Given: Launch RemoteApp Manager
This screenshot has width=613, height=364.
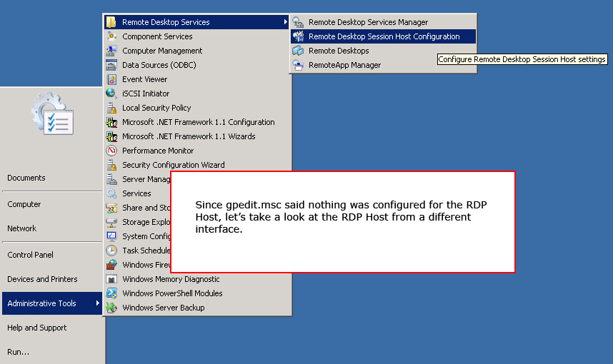Looking at the screenshot, I should pos(383,65).
